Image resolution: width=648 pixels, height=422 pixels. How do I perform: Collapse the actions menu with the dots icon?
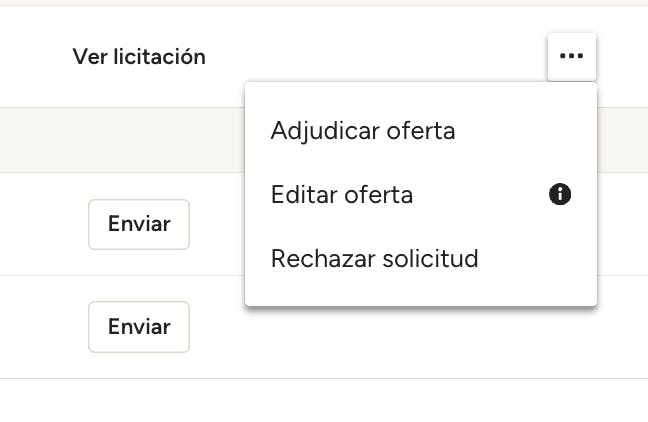coord(571,57)
